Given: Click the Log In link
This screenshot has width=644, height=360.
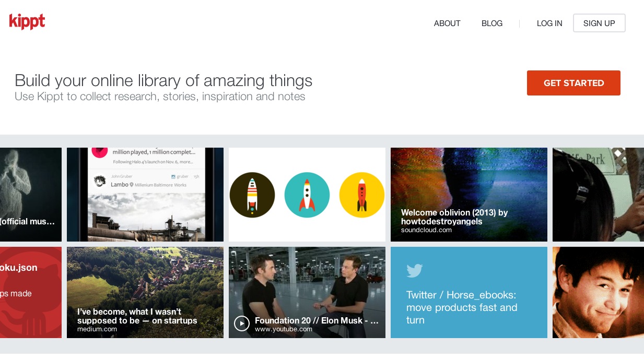Looking at the screenshot, I should coord(549,23).
